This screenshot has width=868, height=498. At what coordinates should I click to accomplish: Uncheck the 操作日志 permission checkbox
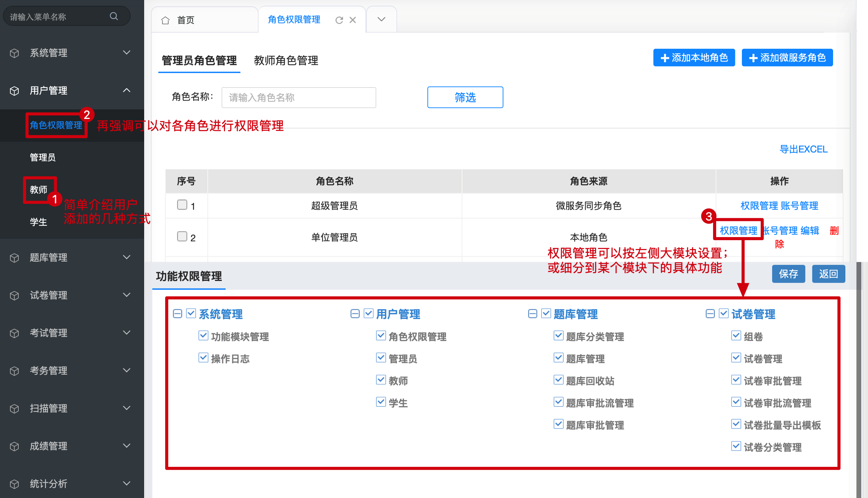tap(203, 358)
